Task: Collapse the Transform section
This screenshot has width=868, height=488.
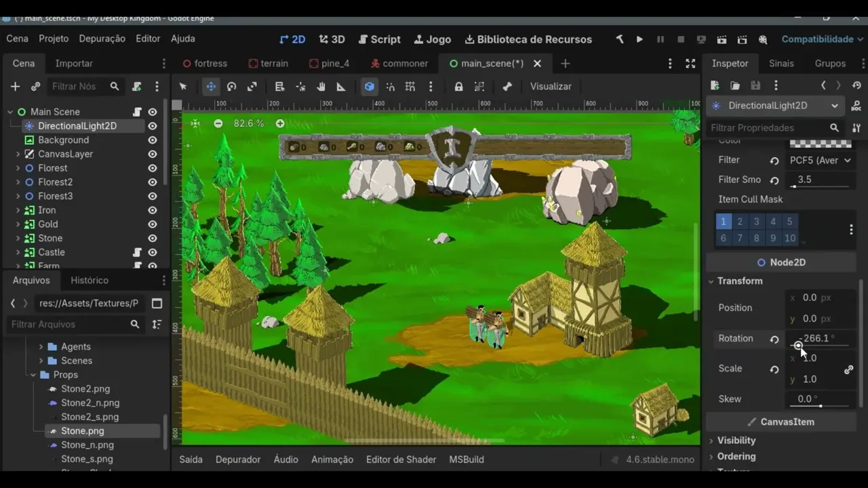Action: pos(739,281)
